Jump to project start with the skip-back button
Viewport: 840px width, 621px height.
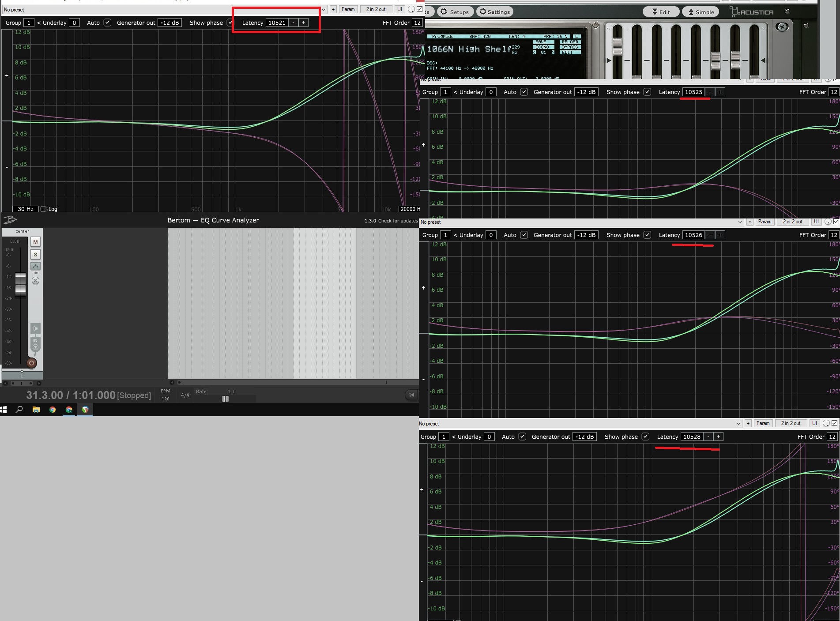pos(411,395)
